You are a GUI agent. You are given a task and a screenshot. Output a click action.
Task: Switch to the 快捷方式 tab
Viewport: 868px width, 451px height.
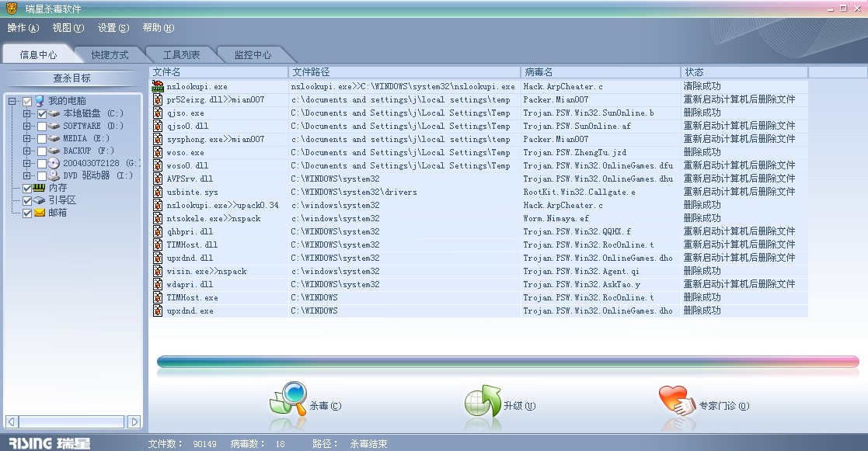110,54
